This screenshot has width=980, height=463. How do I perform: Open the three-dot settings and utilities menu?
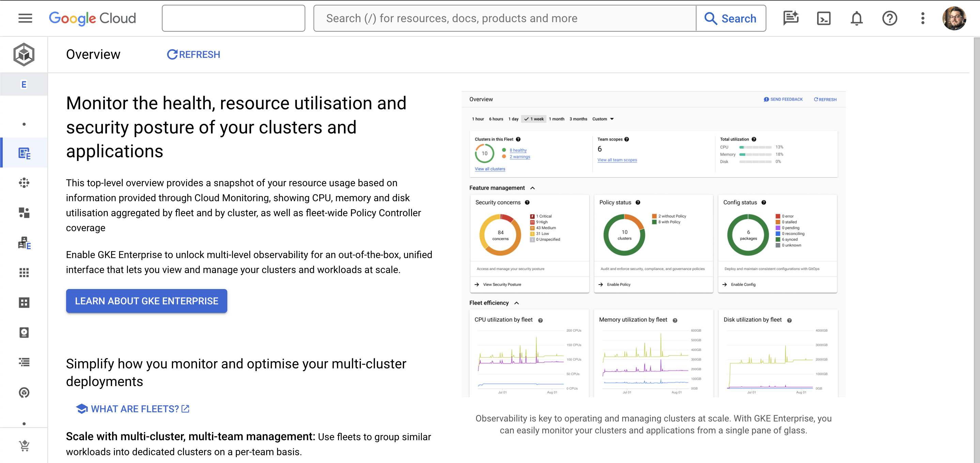(922, 18)
